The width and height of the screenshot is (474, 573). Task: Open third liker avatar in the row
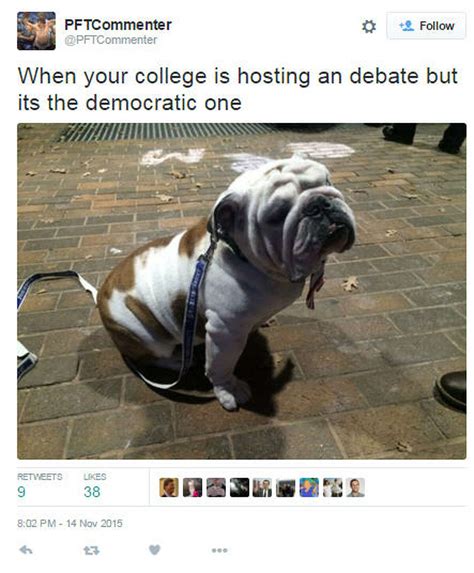(216, 487)
